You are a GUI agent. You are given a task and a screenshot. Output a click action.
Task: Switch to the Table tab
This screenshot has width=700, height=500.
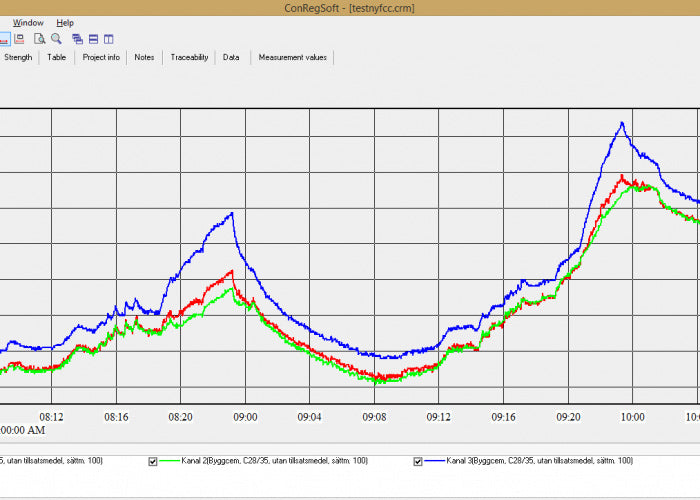[57, 57]
